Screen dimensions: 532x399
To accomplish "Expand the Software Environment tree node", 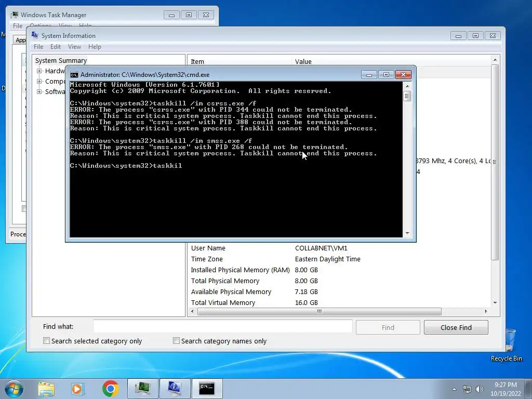I will tap(39, 91).
